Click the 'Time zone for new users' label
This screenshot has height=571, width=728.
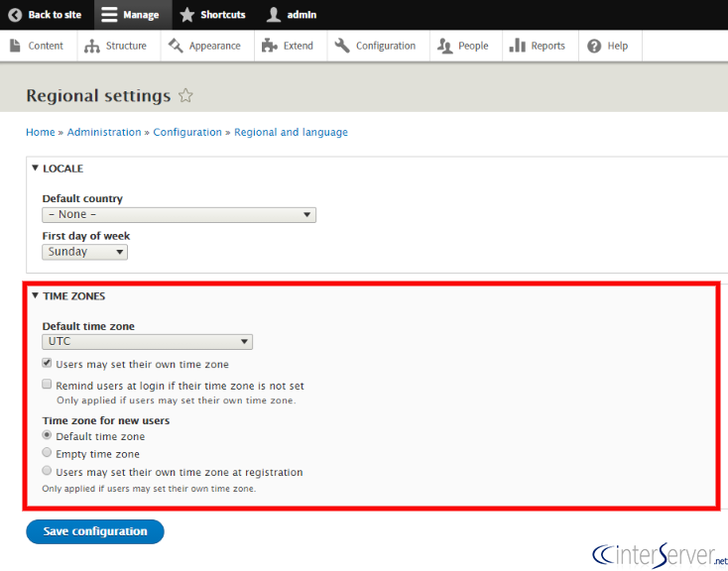[106, 420]
